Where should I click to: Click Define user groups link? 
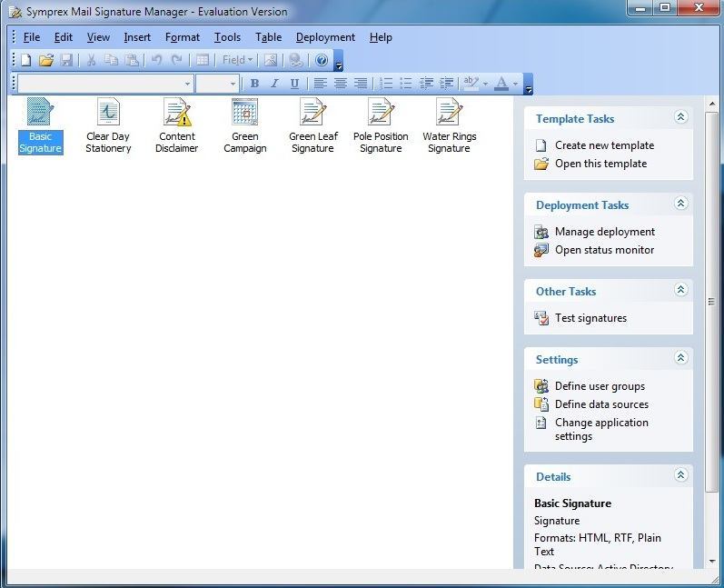(x=600, y=386)
